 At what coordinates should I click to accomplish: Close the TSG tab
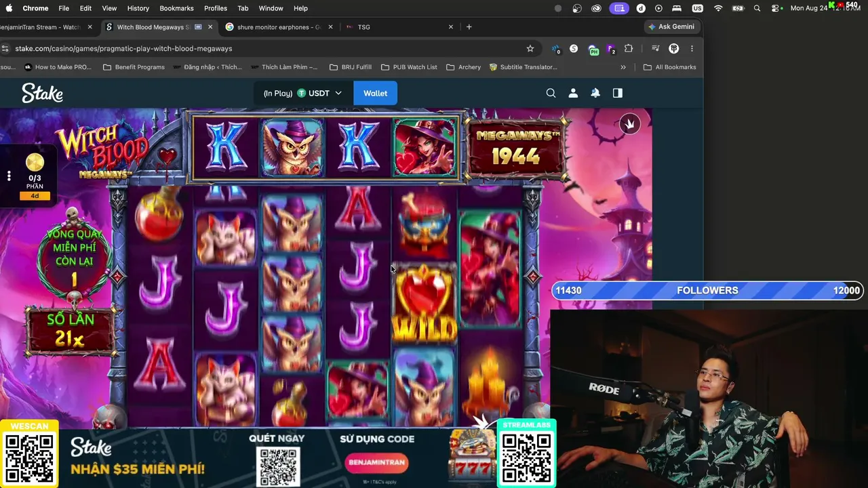(x=451, y=27)
